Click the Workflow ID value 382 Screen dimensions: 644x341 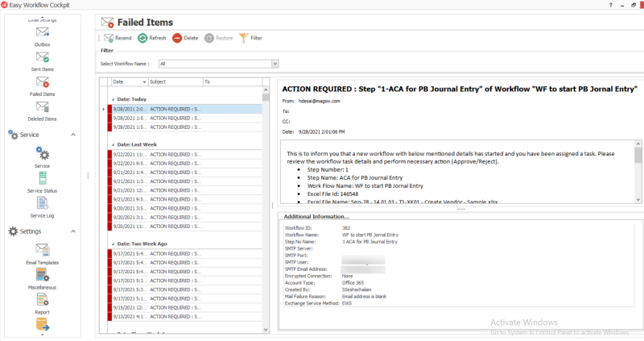(x=346, y=228)
